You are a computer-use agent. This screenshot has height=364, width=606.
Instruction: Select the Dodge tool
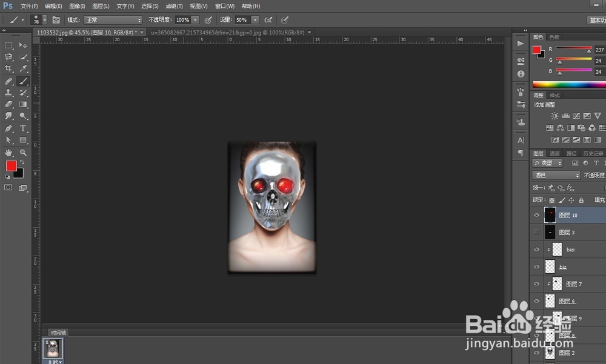pos(23,116)
